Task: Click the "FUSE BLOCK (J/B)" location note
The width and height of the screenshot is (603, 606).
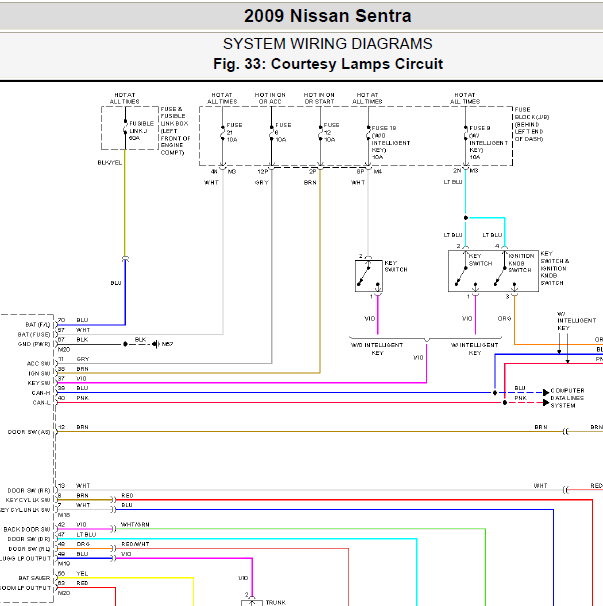Action: click(531, 124)
